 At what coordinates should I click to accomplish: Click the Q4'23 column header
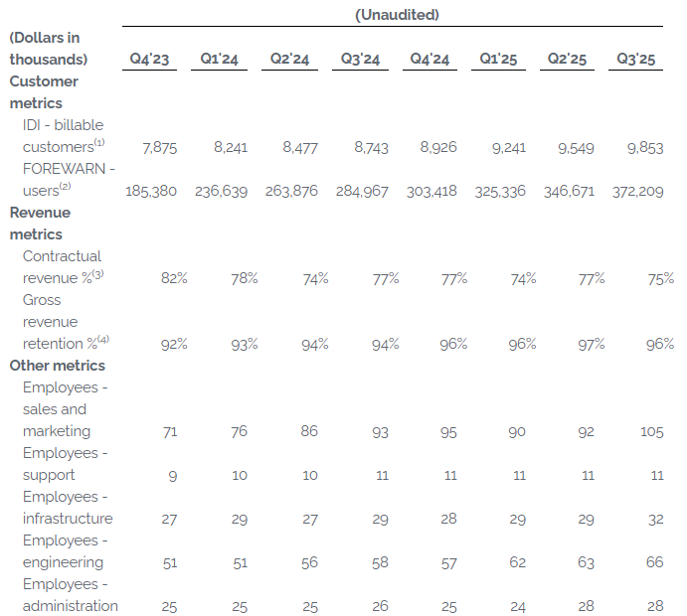tap(149, 60)
